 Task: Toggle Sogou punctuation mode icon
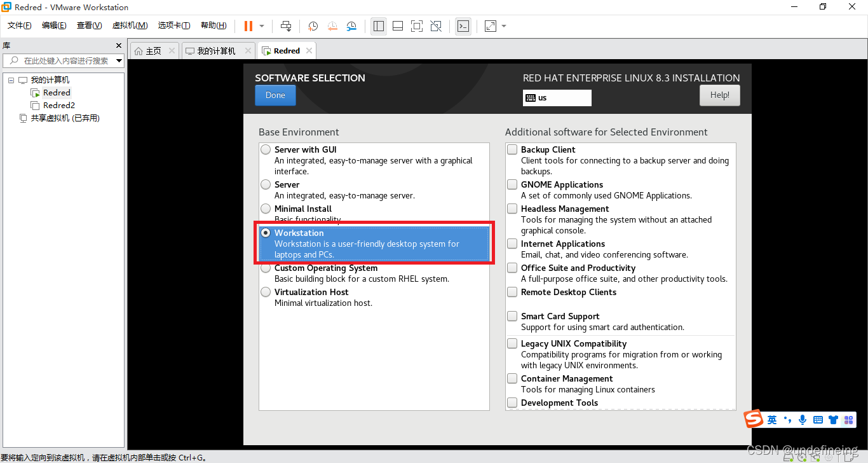tap(788, 420)
